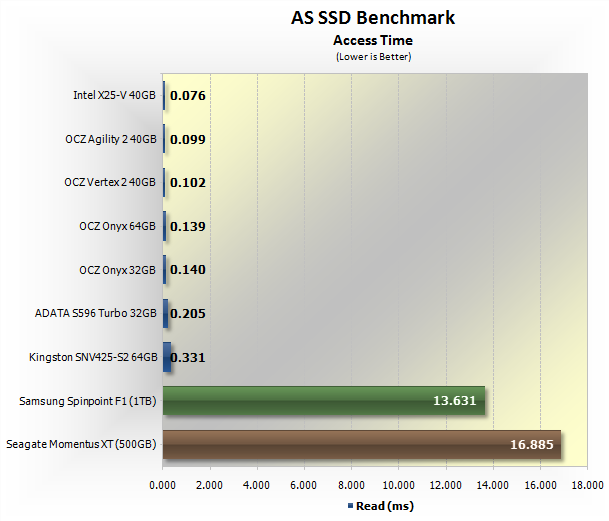Screen dimensions: 609x521
Task: Click the 'Read (ms)' legend label
Action: pos(385,506)
